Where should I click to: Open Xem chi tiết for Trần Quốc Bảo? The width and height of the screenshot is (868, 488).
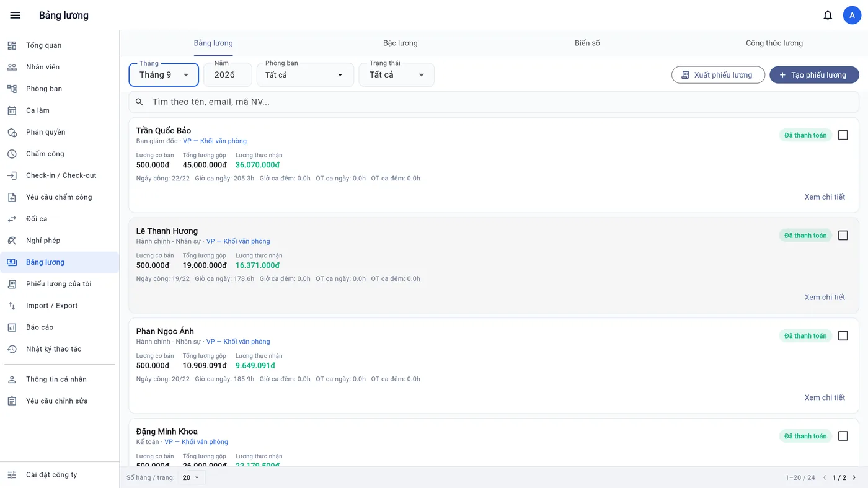825,197
